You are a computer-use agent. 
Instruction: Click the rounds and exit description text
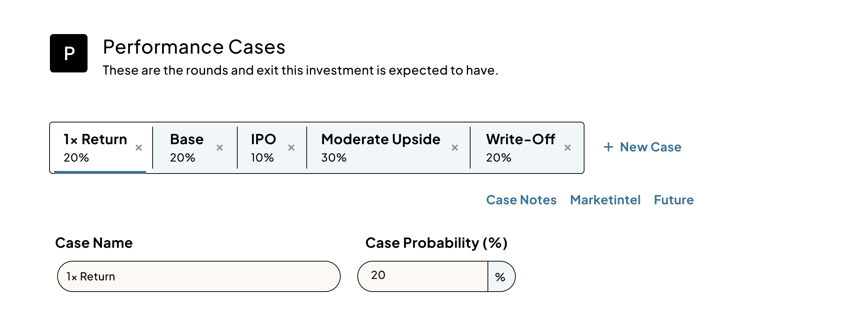300,70
